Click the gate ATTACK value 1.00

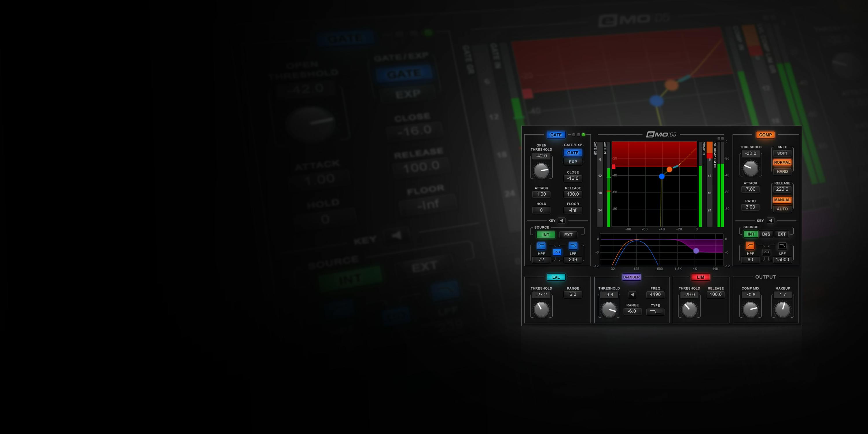coord(541,194)
